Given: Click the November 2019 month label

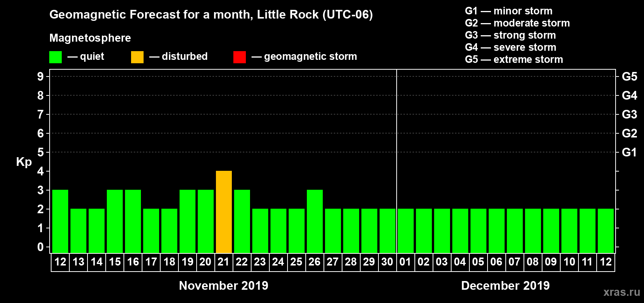Looking at the screenshot, I should pos(224,286).
